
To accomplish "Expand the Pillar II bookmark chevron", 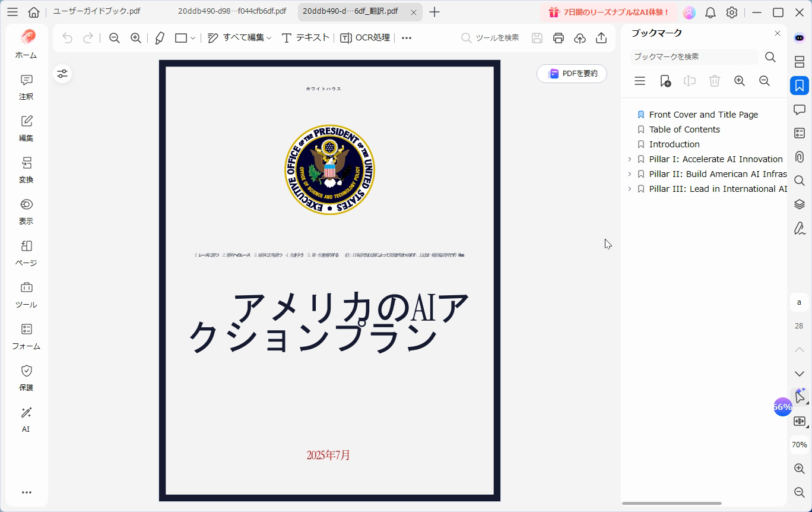I will 629,173.
